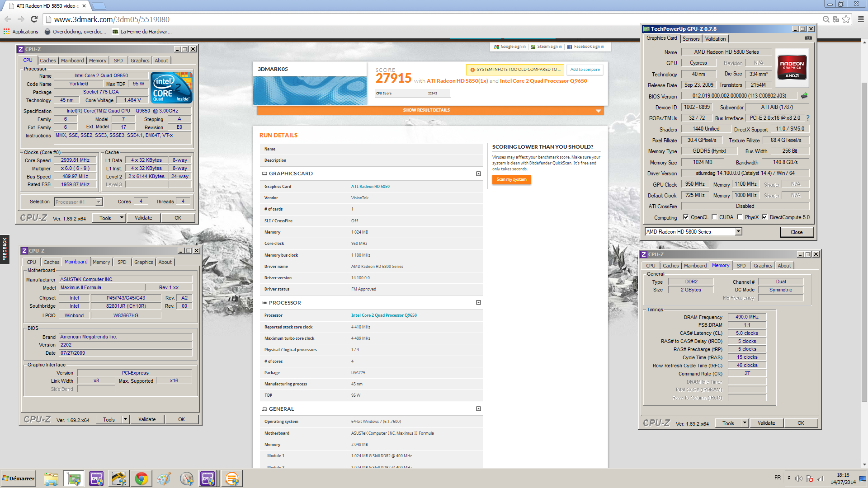Open the Intel Core 2 Quad Processor Q9650 link
This screenshot has width=868, height=488.
click(384, 315)
